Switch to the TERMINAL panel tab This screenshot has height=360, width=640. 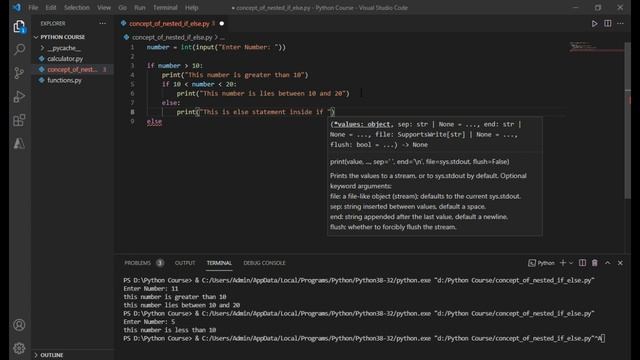pyautogui.click(x=219, y=263)
